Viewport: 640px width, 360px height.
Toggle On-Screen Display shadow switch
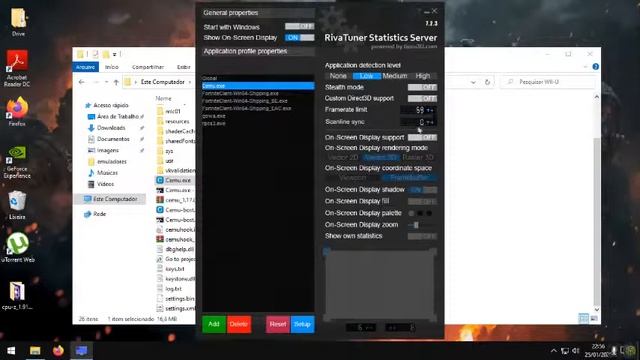[422, 190]
